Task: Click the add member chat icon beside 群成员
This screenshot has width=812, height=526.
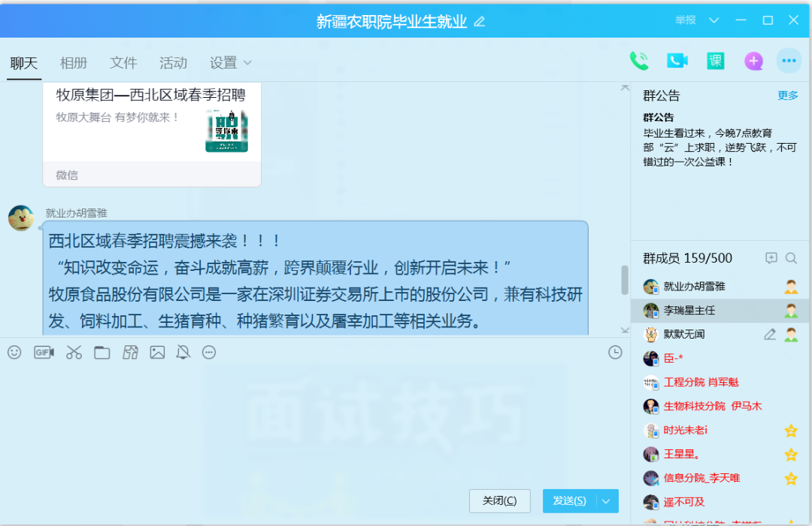Action: (x=771, y=258)
